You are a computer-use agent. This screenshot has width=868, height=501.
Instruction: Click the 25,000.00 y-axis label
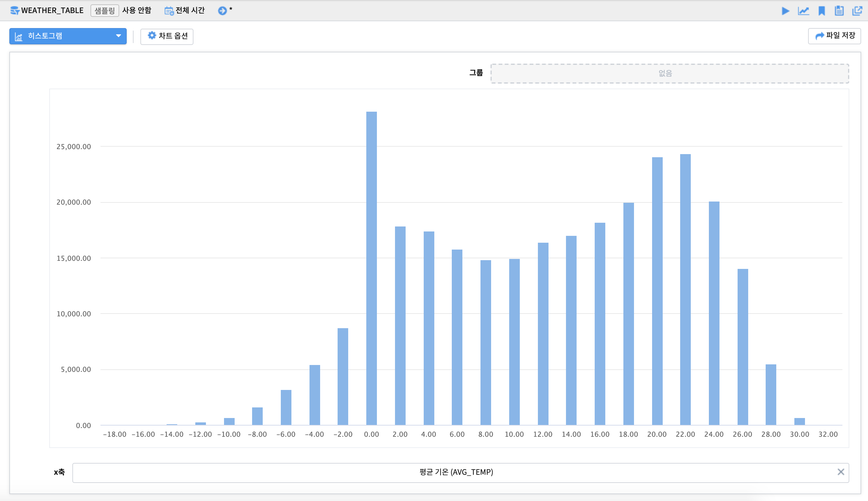74,147
